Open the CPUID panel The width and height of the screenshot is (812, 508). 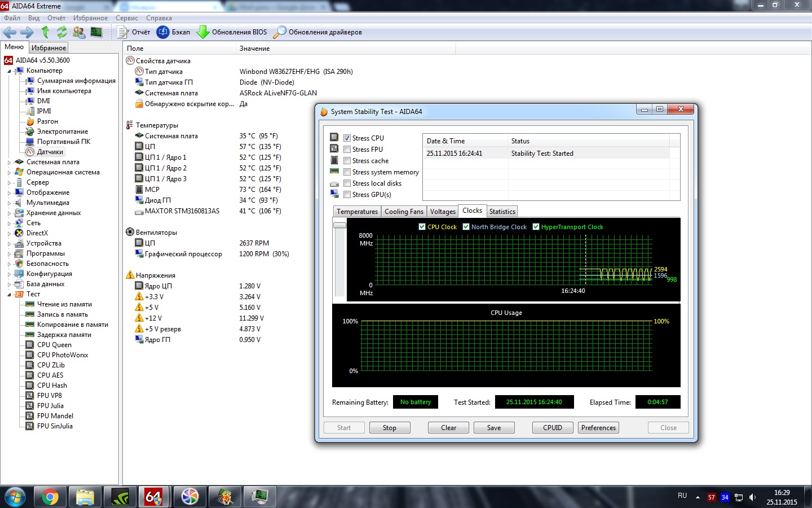[553, 428]
